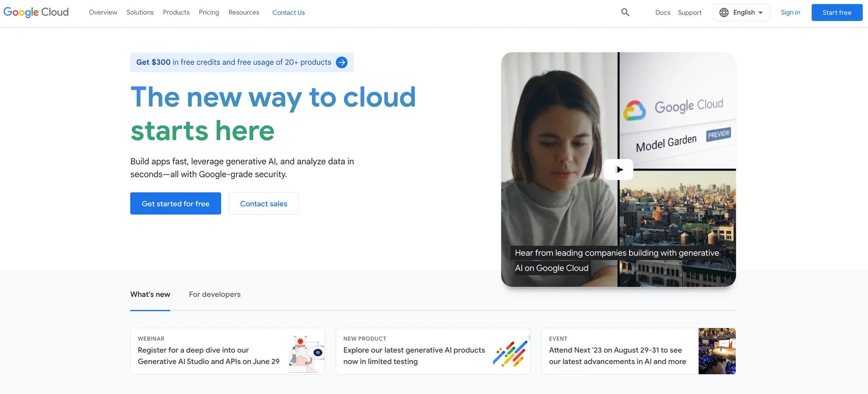Open the Products menu
Image resolution: width=868 pixels, height=394 pixels.
point(176,13)
